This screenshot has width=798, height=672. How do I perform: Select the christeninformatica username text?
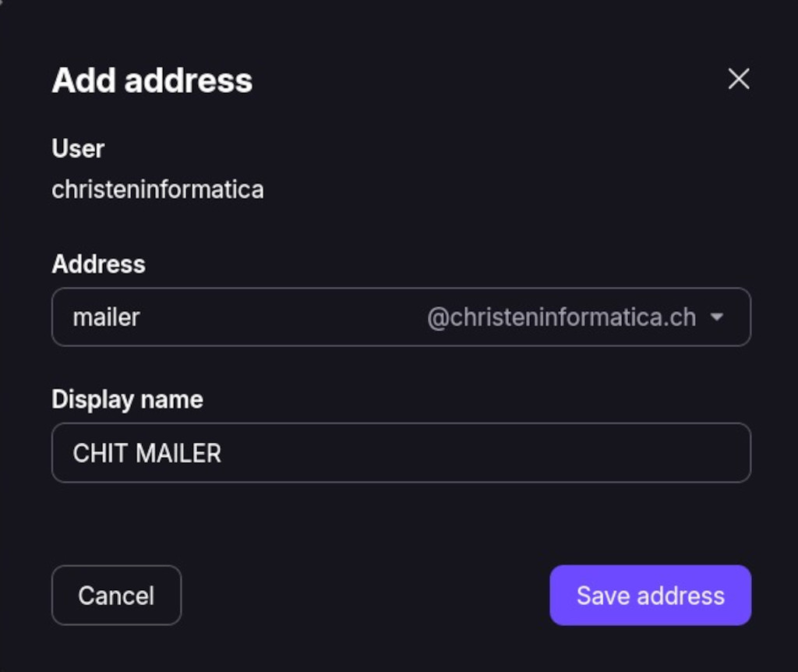click(x=157, y=189)
